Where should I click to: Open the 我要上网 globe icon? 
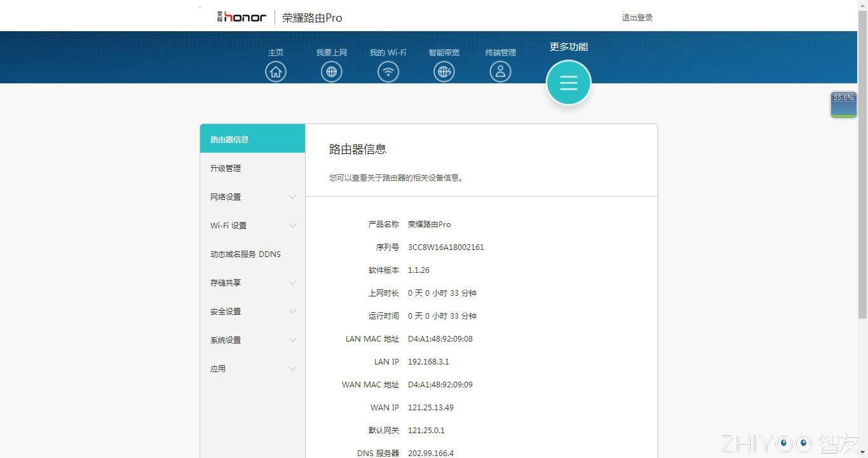(x=332, y=71)
